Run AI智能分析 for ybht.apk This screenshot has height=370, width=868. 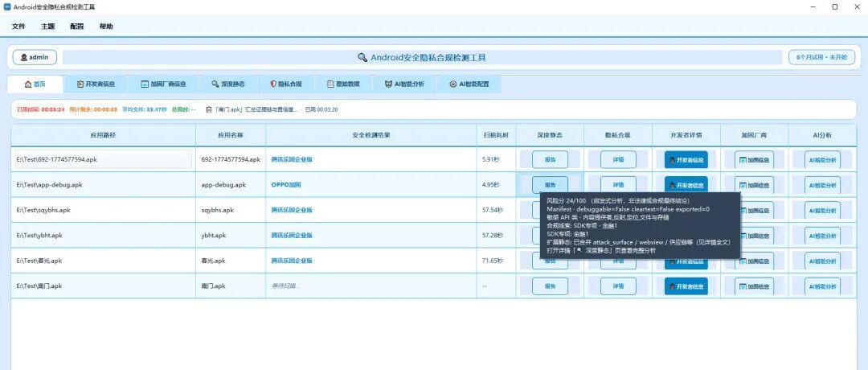tap(823, 236)
